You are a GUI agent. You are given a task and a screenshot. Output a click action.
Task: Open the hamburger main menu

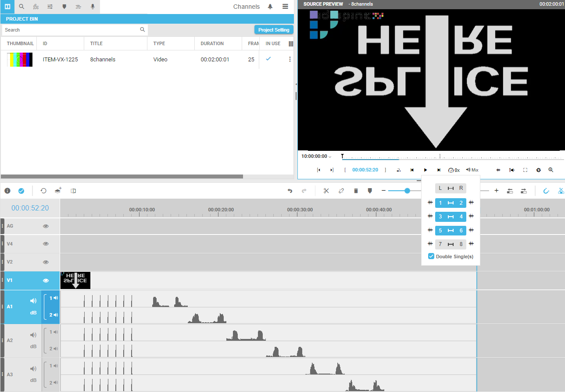tap(285, 7)
